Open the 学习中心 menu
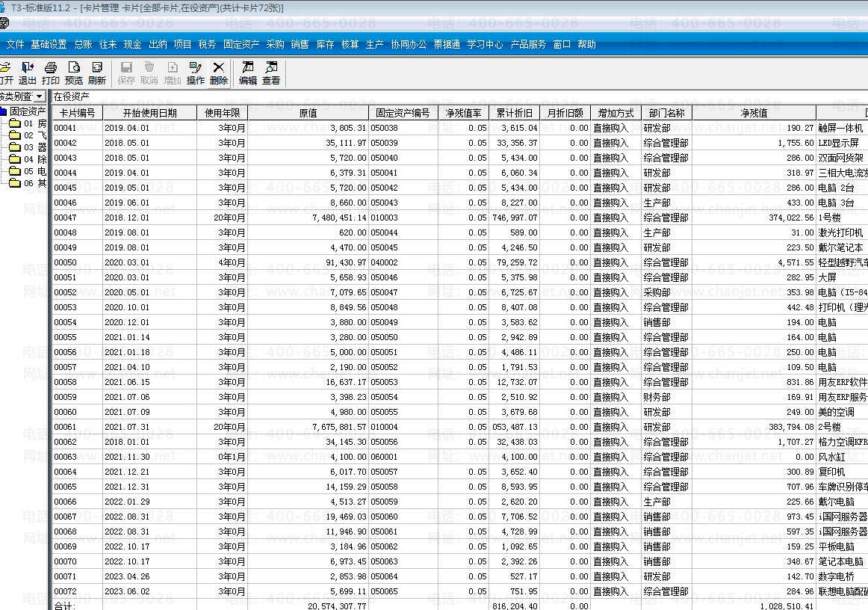The width and height of the screenshot is (868, 610). tap(485, 44)
